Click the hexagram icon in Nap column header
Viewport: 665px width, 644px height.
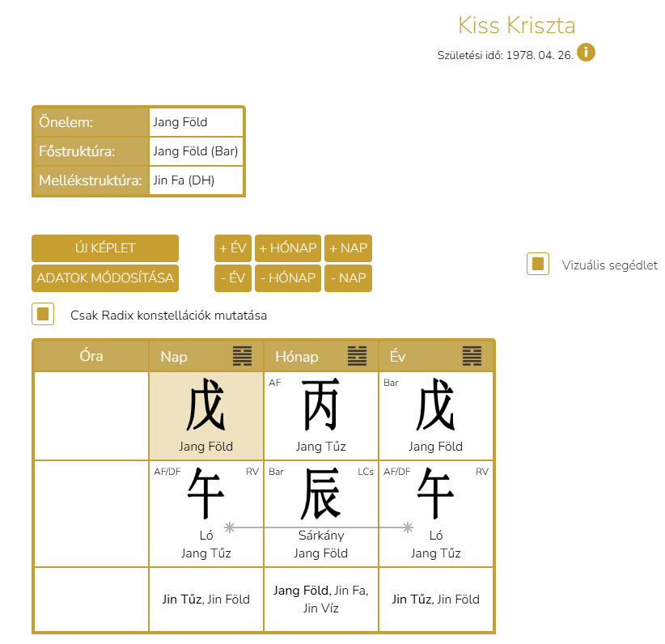242,356
